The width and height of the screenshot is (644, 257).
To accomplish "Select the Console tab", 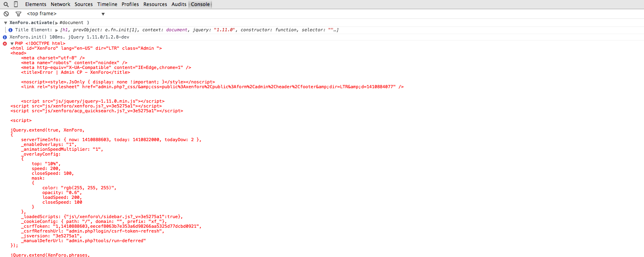I will tap(200, 4).
